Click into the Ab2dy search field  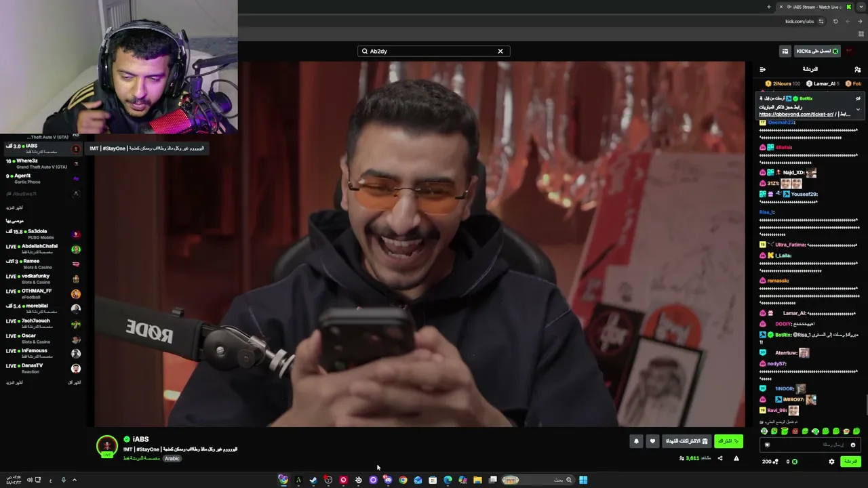(x=434, y=52)
